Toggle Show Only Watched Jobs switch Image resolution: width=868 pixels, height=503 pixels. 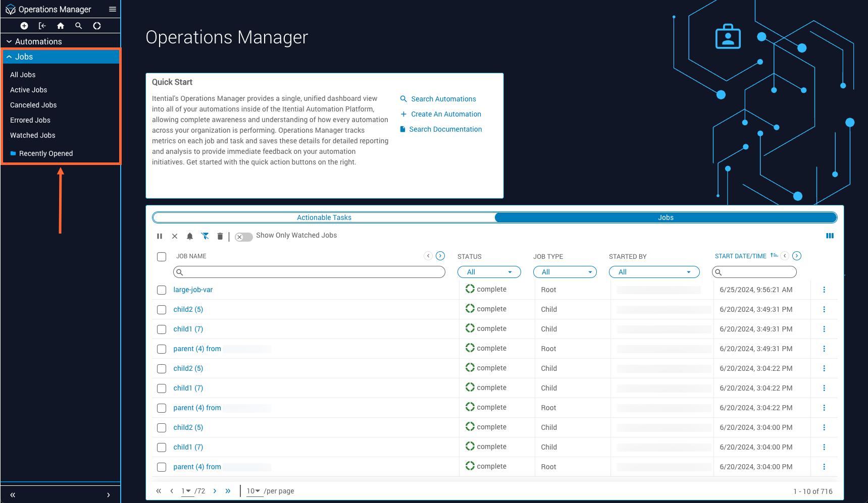pyautogui.click(x=244, y=237)
